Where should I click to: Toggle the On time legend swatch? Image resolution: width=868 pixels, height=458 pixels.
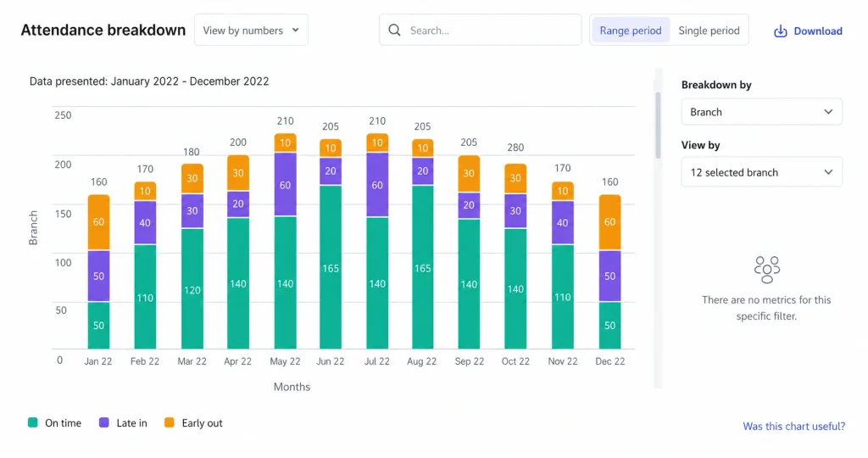33,422
